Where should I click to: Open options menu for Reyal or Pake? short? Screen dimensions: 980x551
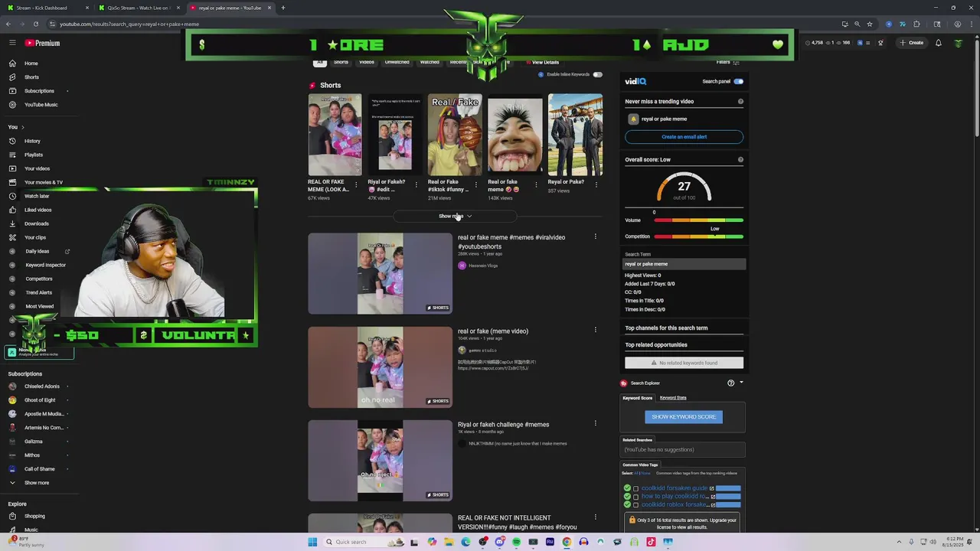tap(596, 184)
